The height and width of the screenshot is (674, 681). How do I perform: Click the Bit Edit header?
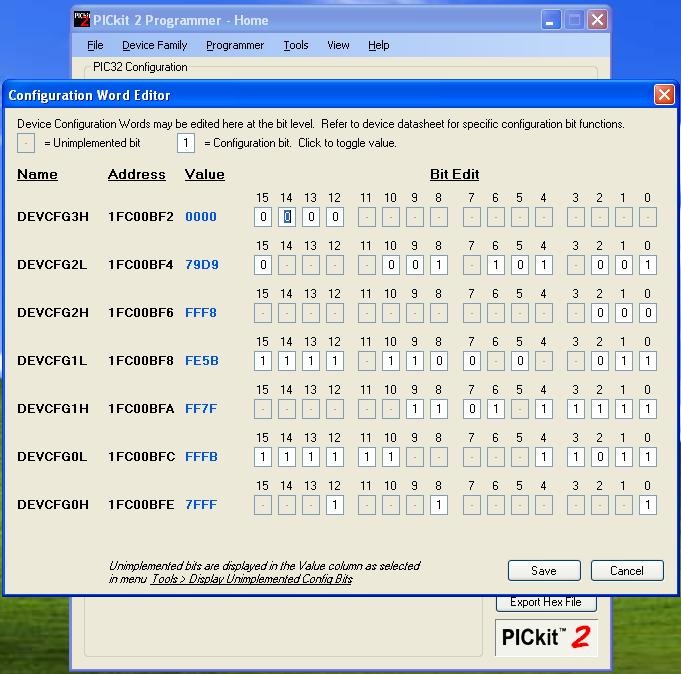[x=454, y=175]
